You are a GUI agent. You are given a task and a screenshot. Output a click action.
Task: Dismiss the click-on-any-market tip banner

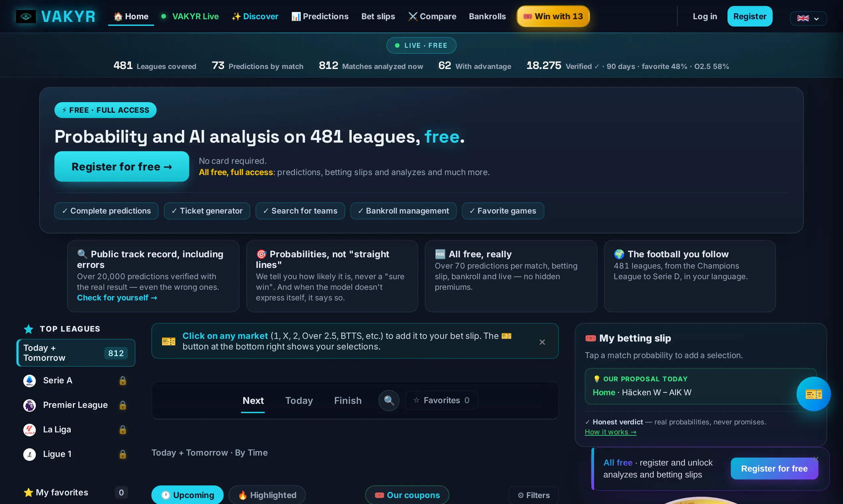542,342
